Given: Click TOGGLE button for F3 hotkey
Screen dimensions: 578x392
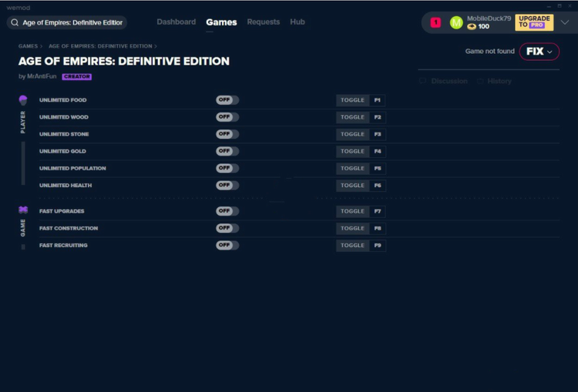Looking at the screenshot, I should pyautogui.click(x=352, y=134).
